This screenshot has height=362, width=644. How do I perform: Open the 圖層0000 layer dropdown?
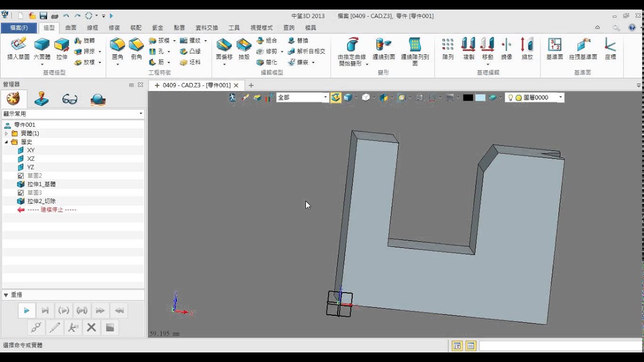point(560,98)
